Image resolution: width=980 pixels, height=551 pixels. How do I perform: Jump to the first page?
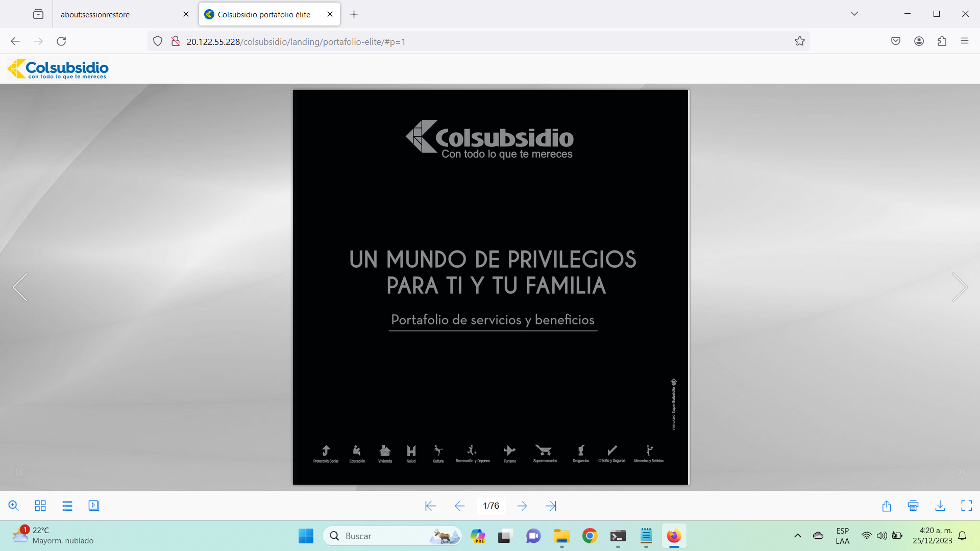click(430, 506)
